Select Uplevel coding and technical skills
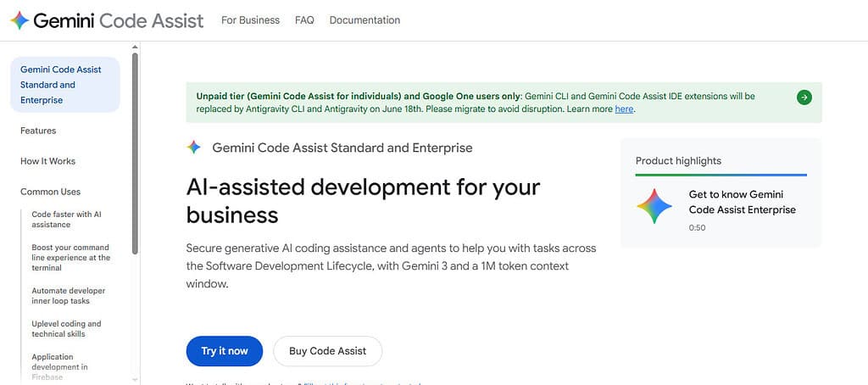 click(66, 329)
